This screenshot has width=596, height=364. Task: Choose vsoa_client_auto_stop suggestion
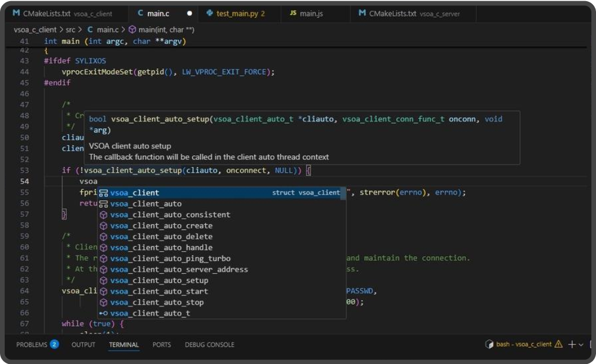pyautogui.click(x=222, y=302)
